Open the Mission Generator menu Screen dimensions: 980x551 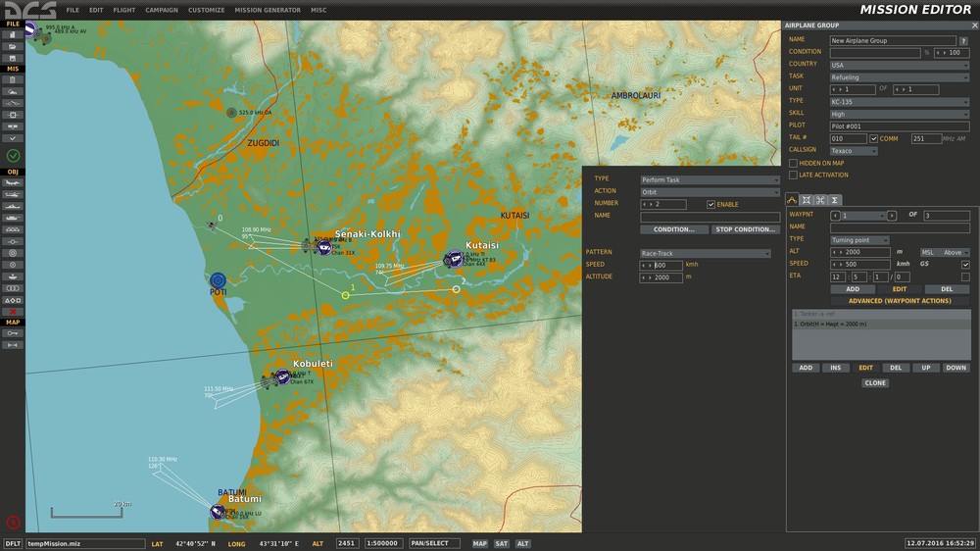[x=268, y=10]
